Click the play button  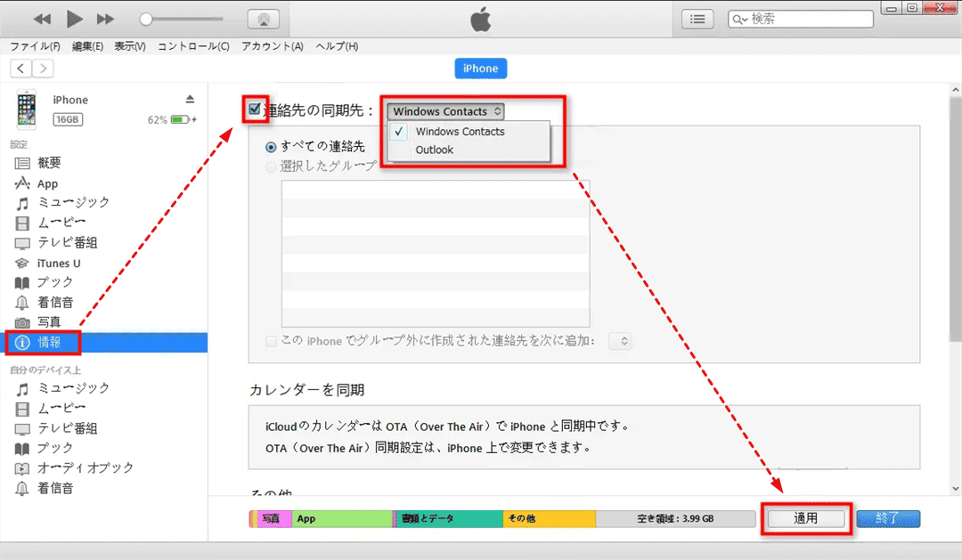click(x=74, y=19)
